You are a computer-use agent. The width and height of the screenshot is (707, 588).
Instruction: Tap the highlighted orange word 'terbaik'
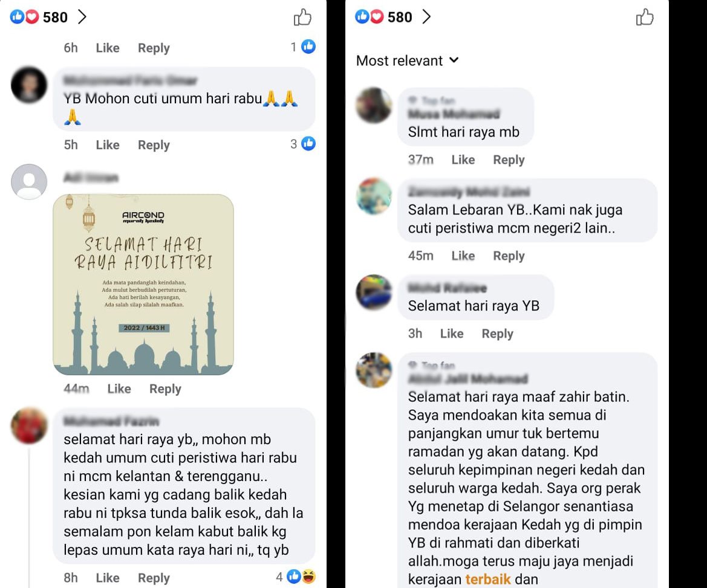(487, 579)
